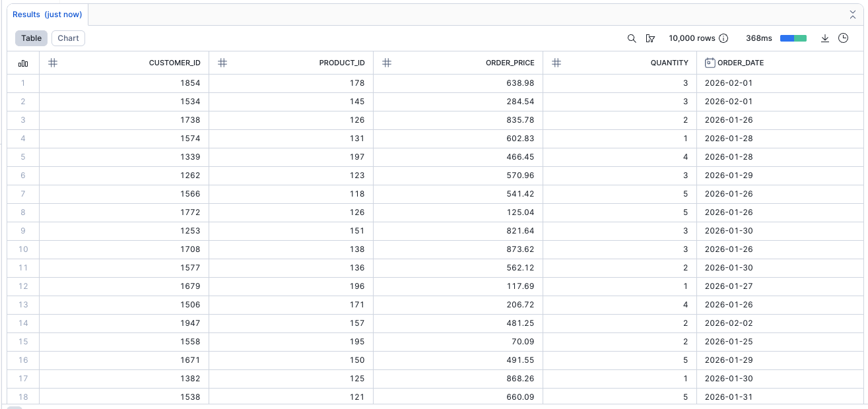Open query history clock icon
The width and height of the screenshot is (868, 409).
pos(843,38)
